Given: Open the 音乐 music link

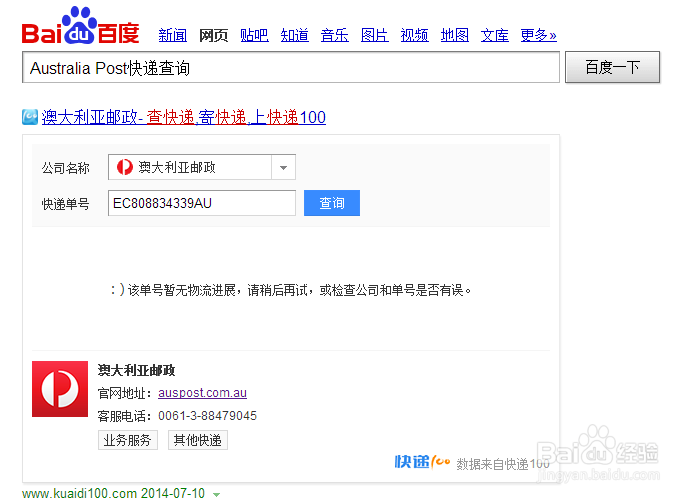Looking at the screenshot, I should 334,35.
